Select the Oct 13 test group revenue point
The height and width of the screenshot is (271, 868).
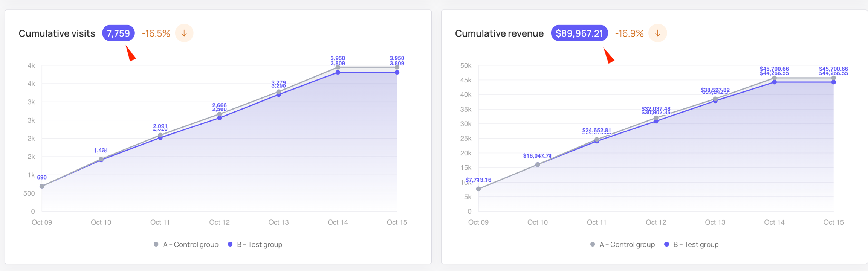coord(715,101)
